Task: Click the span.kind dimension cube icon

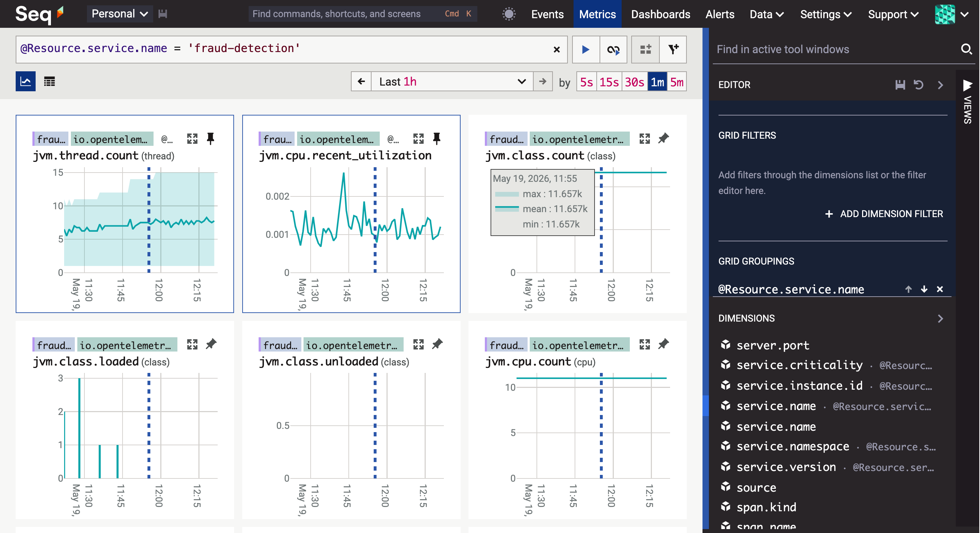Action: pyautogui.click(x=726, y=507)
